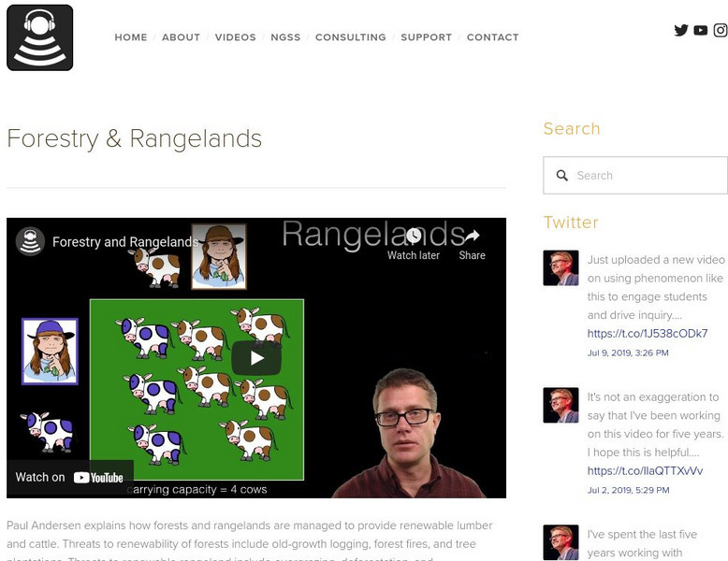Click the channel avatar in video title
Viewport: 728px width, 561px height.
click(x=30, y=241)
